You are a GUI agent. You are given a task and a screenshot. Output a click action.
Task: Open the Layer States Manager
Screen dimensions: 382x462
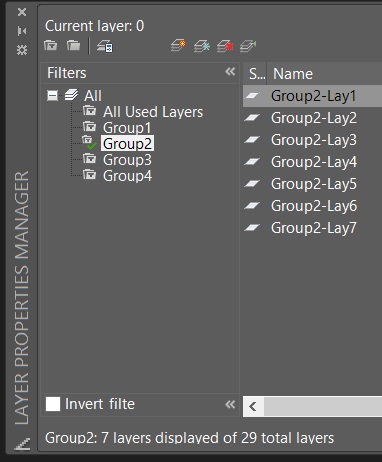coord(105,46)
